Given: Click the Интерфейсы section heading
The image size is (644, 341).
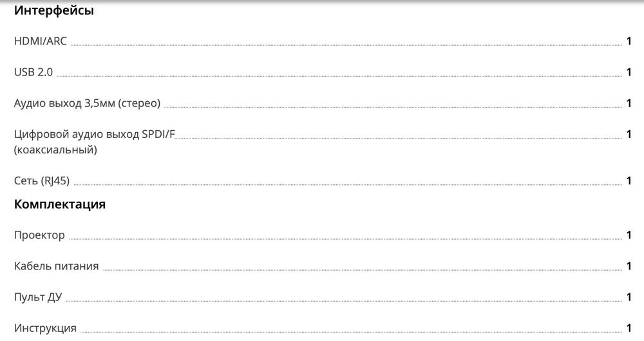Looking at the screenshot, I should 53,11.
